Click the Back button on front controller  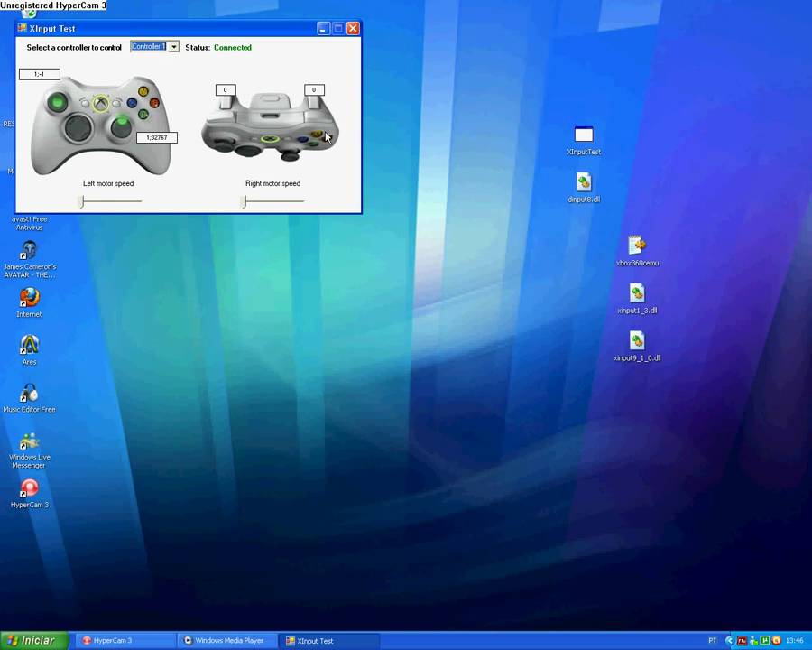tap(85, 103)
